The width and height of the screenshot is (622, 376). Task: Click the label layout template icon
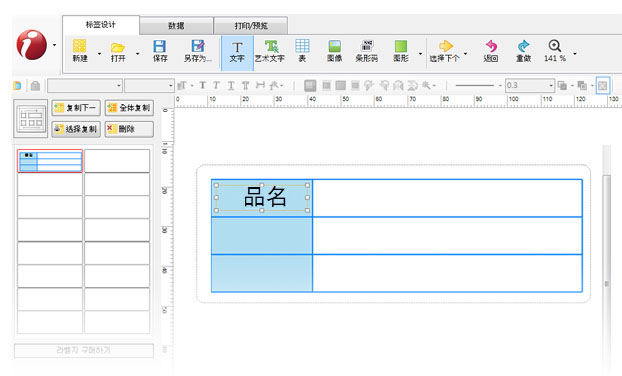(x=31, y=118)
